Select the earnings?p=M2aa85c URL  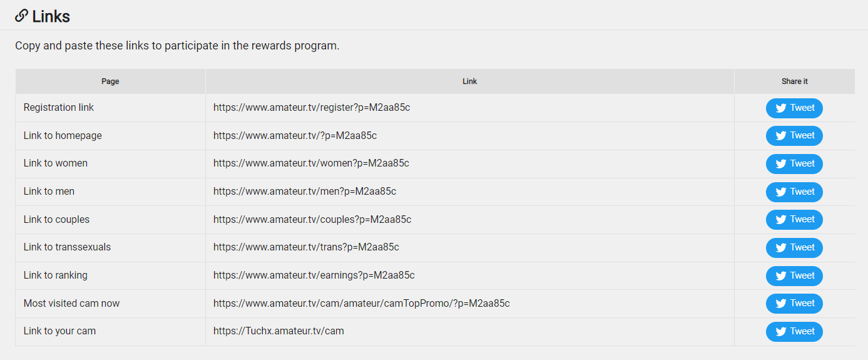pos(314,275)
